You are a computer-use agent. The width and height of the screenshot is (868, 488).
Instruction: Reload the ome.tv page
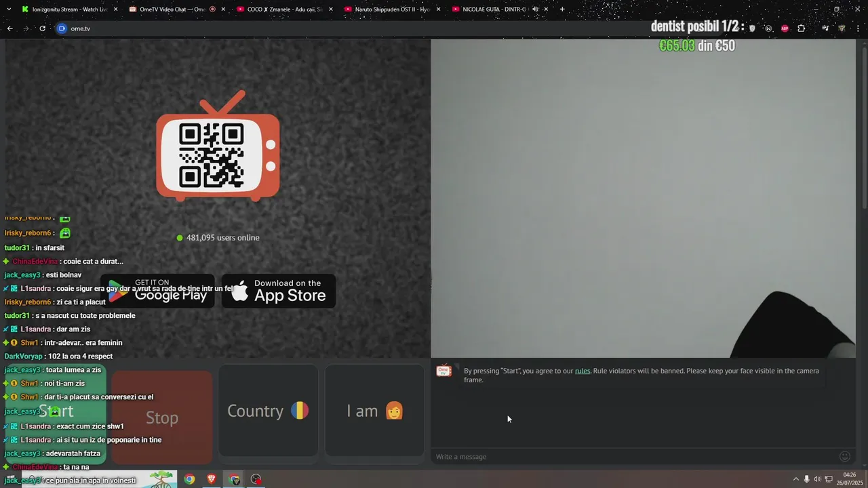pyautogui.click(x=42, y=28)
